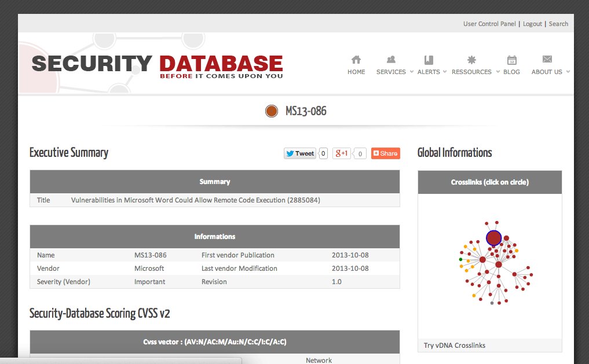The image size is (589, 364).
Task: Open the User Control Panel link
Action: pos(489,24)
